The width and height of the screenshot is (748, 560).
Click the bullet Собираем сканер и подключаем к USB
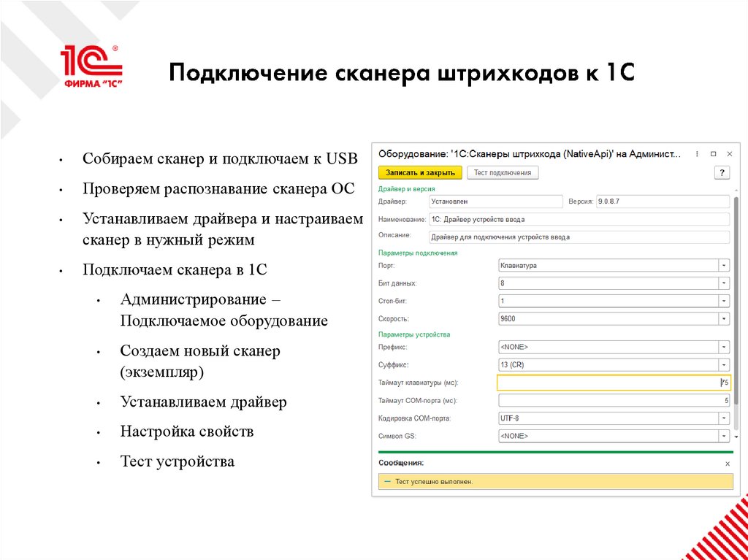[x=220, y=158]
